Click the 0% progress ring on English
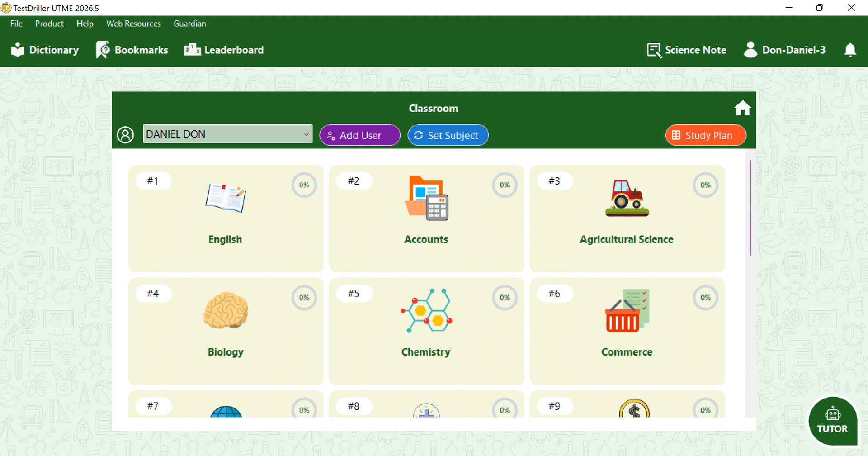Image resolution: width=868 pixels, height=456 pixels. tap(304, 185)
